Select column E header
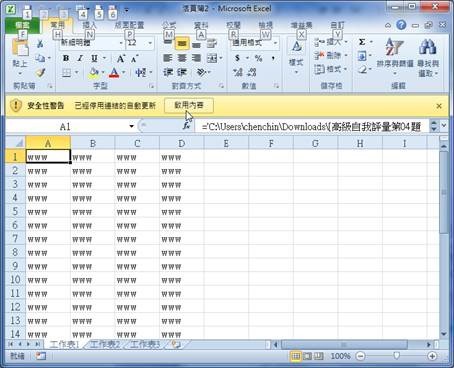Viewport: 454px width, 368px height. point(226,143)
